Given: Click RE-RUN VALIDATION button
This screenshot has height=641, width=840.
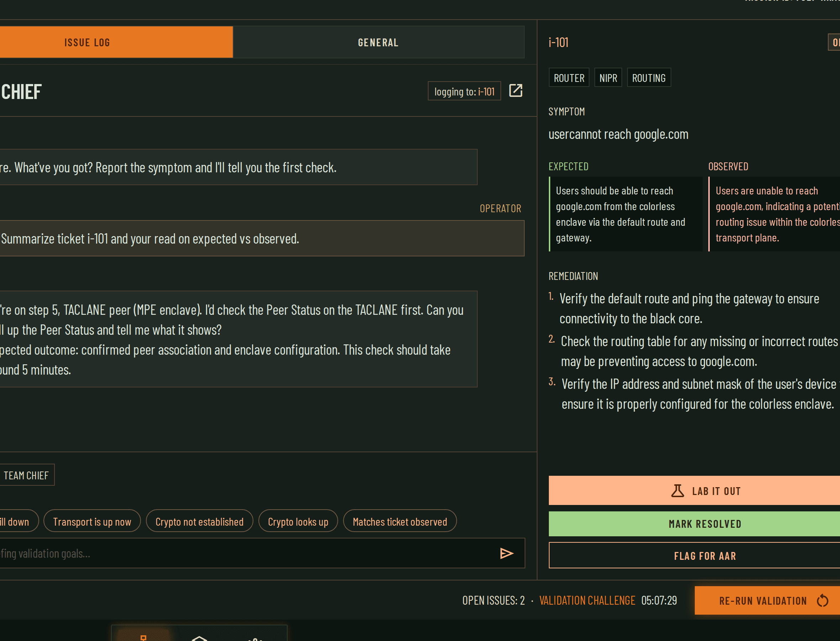Looking at the screenshot, I should (767, 600).
